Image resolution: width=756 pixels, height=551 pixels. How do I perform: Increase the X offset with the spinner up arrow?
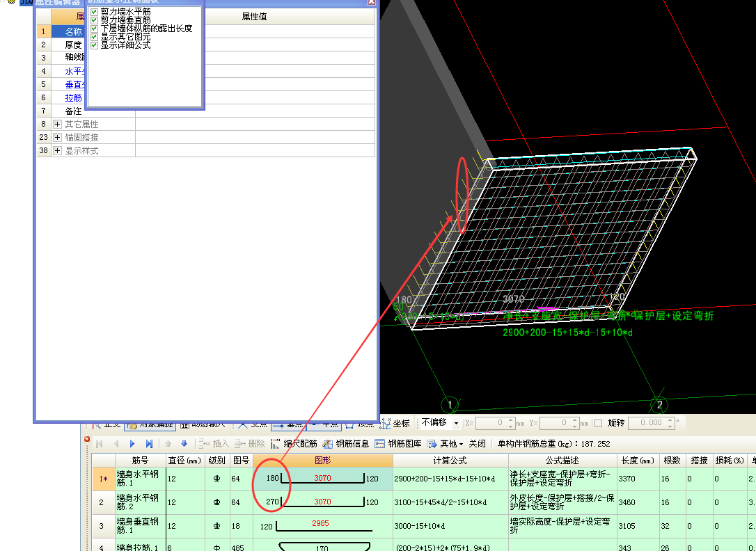coord(510,420)
